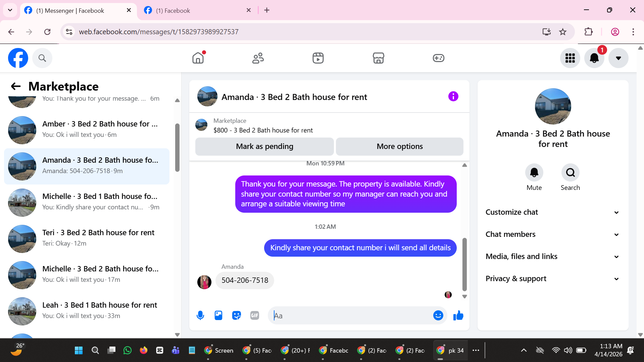Click chat header title Amanda 3 Bed 2 Bath
Viewport: 644px width, 362px height.
pyautogui.click(x=294, y=97)
